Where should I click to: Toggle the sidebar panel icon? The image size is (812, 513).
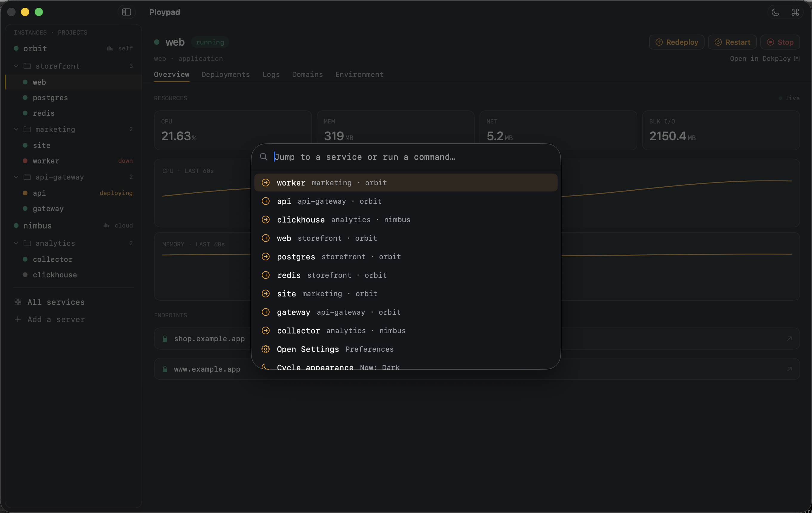[127, 12]
